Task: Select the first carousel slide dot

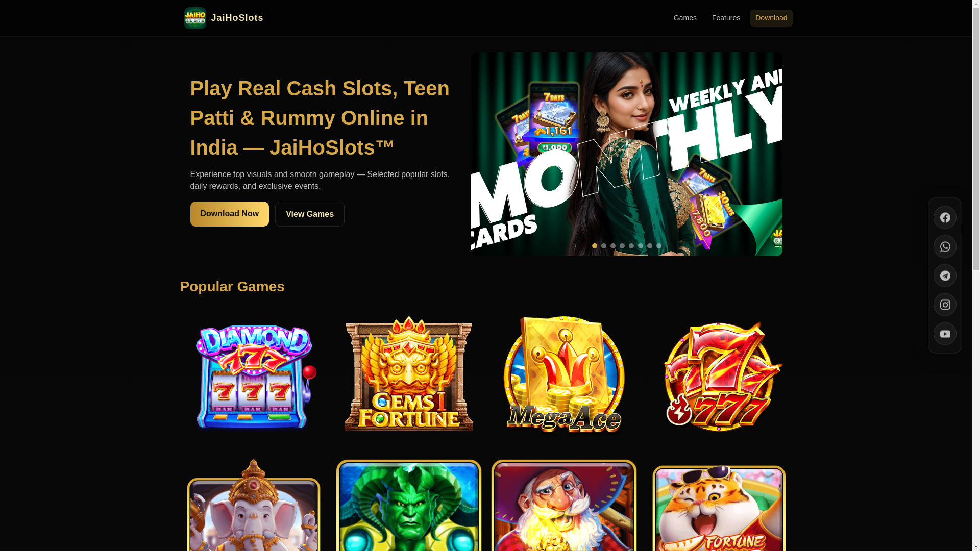Action: point(594,246)
